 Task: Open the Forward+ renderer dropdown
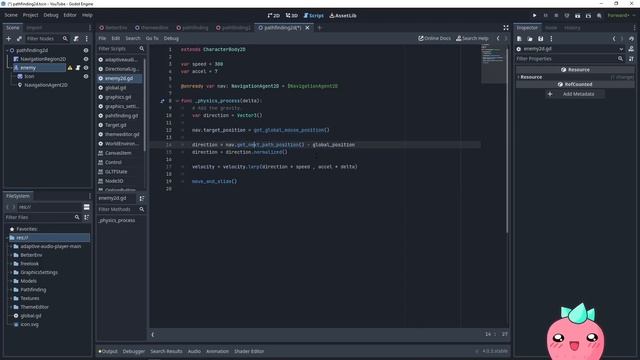tap(622, 16)
